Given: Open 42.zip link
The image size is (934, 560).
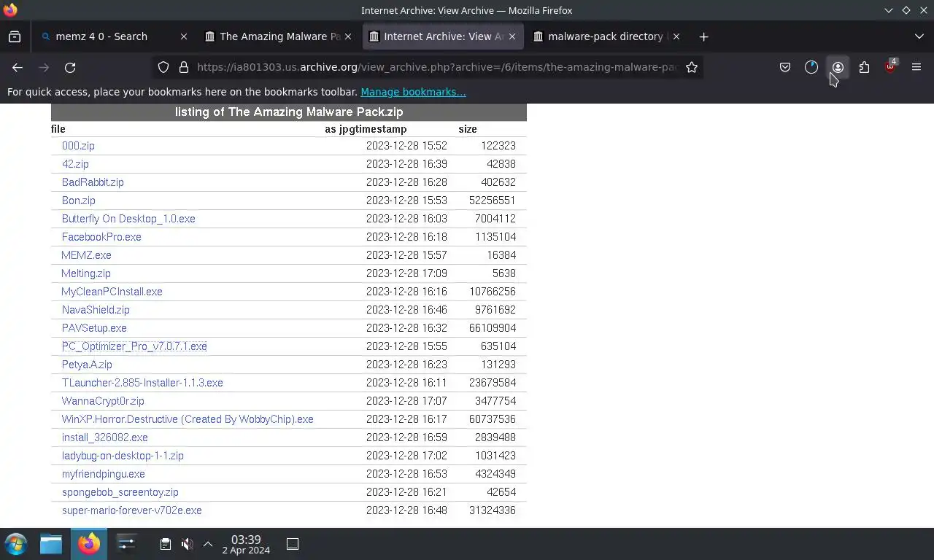Looking at the screenshot, I should coord(75,164).
